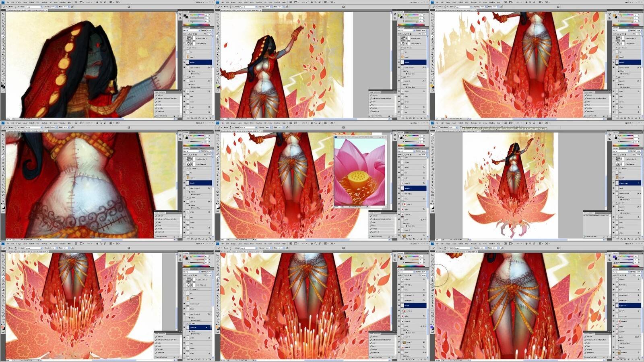The image size is (644, 362).
Task: Click the Photoshop logo icon in the stitched-torso close-up frame
Action: coord(3,123)
